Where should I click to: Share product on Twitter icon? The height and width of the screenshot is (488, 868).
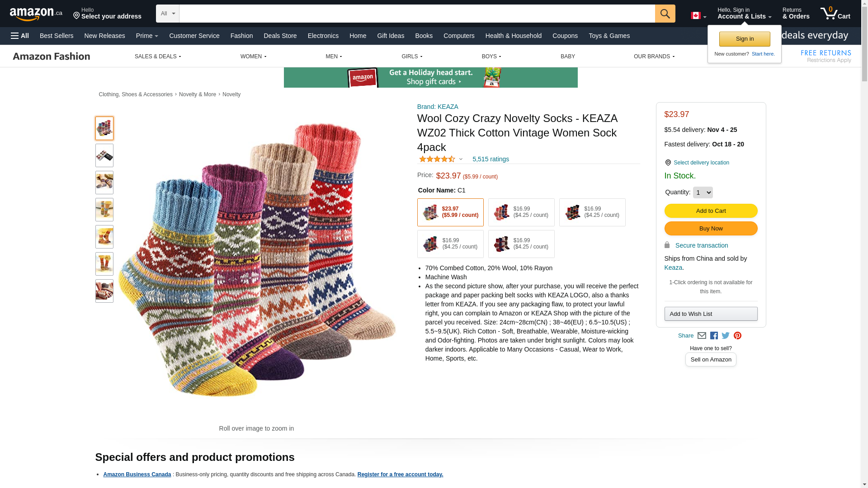pos(726,336)
